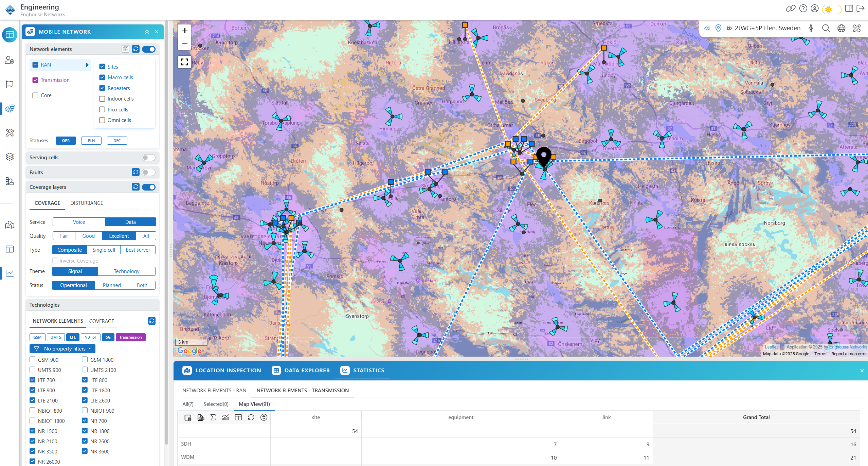Click the Street View pegman icon
The width and height of the screenshot is (868, 466).
point(811,28)
